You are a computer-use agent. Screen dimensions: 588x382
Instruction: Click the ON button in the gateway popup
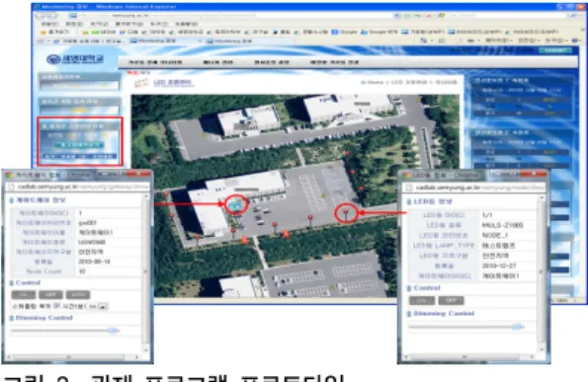pyautogui.click(x=24, y=295)
